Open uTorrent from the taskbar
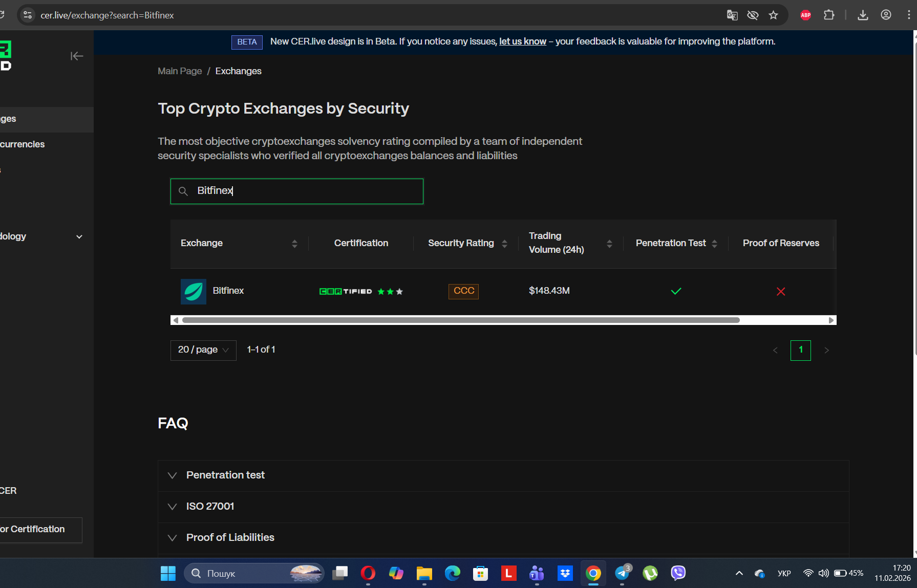This screenshot has height=588, width=917. (650, 573)
